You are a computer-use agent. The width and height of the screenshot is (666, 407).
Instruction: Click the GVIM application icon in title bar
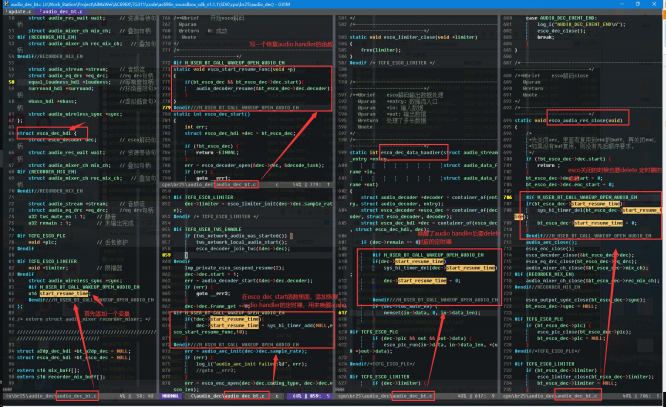(x=6, y=4)
